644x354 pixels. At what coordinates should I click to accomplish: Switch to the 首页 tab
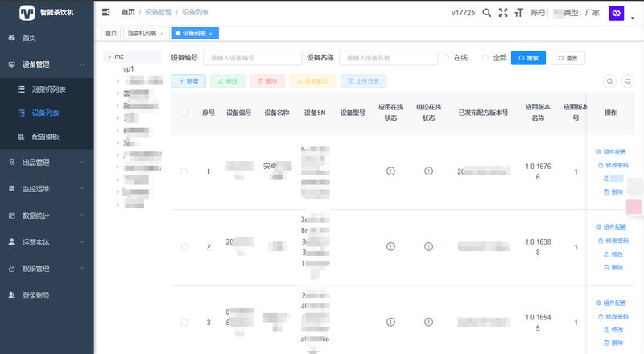[111, 33]
